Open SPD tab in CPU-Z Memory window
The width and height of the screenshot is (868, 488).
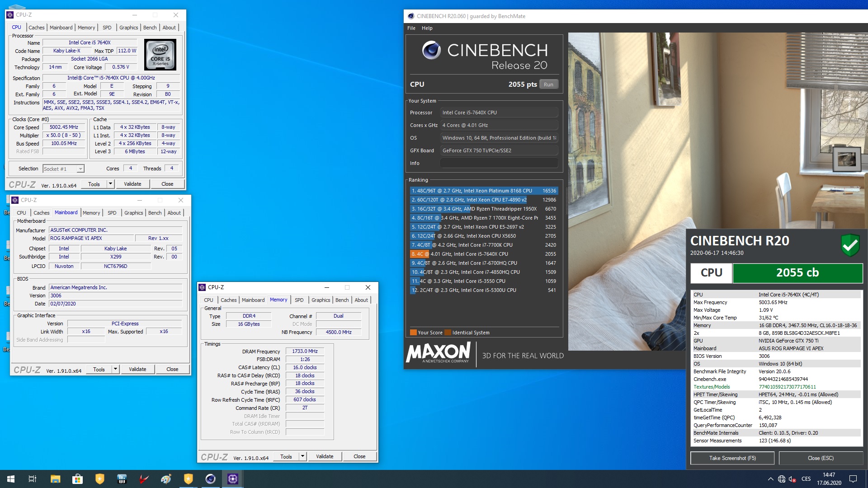(x=299, y=300)
